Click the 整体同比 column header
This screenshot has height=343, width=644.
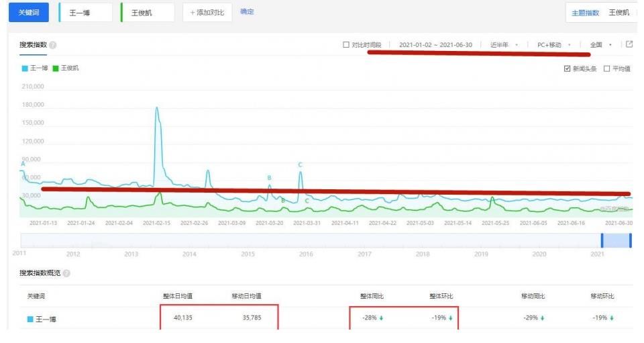click(x=372, y=296)
